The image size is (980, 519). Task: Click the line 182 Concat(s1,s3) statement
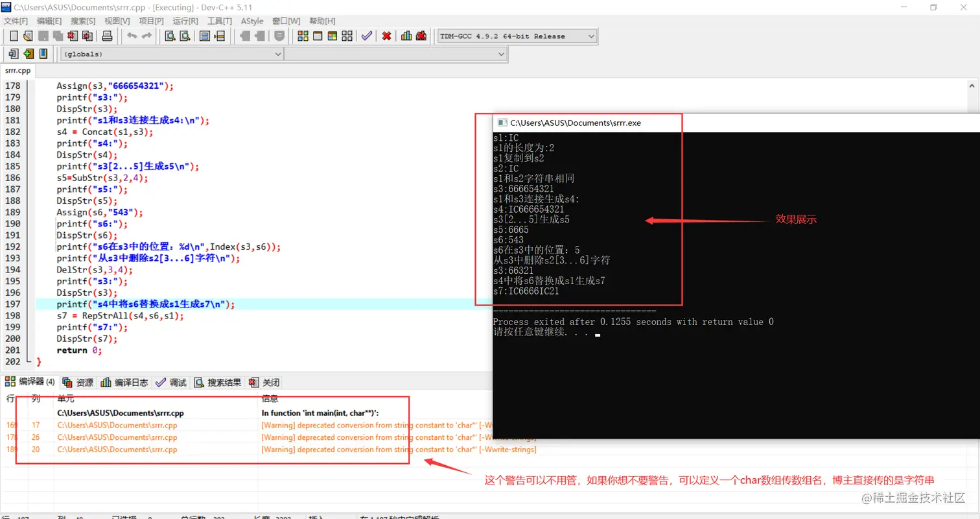click(105, 132)
